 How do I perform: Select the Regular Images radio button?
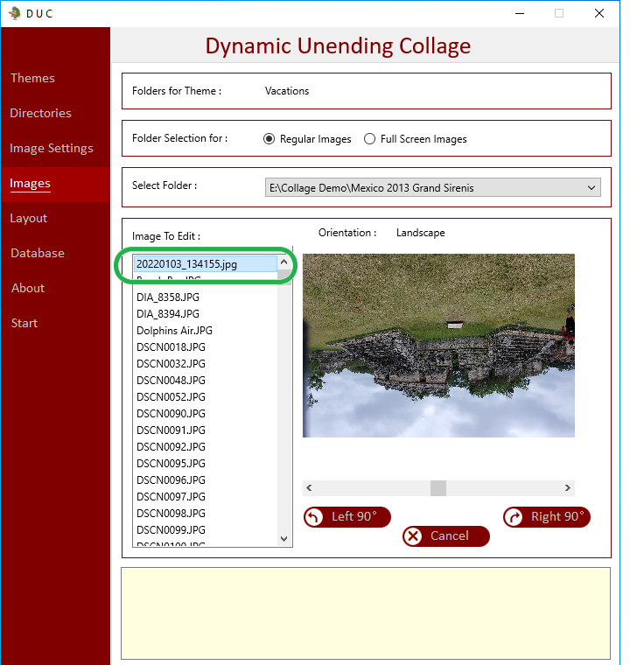(x=269, y=139)
